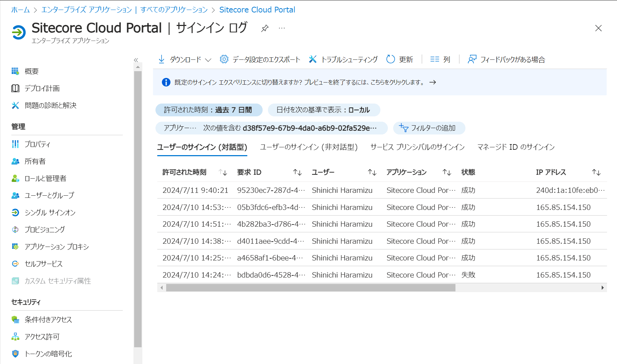617x364 pixels.
Task: Switch to ユーザーのサインイン (非対話型) tab
Action: click(x=308, y=147)
